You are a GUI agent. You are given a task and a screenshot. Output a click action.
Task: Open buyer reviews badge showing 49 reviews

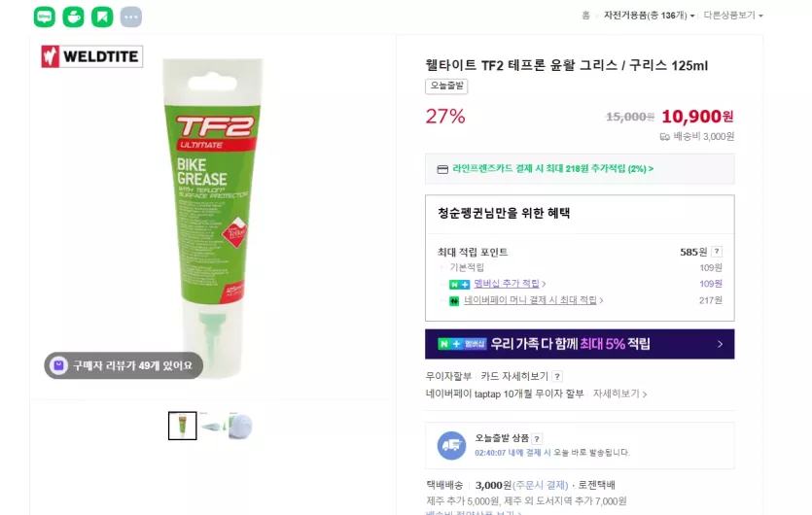point(124,365)
